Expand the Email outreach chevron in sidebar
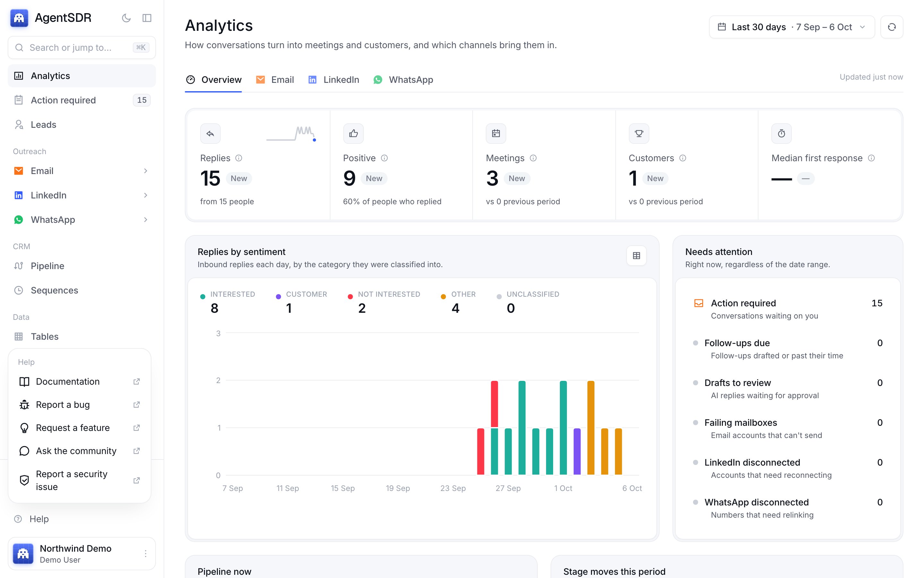The height and width of the screenshot is (578, 924). pyautogui.click(x=145, y=171)
